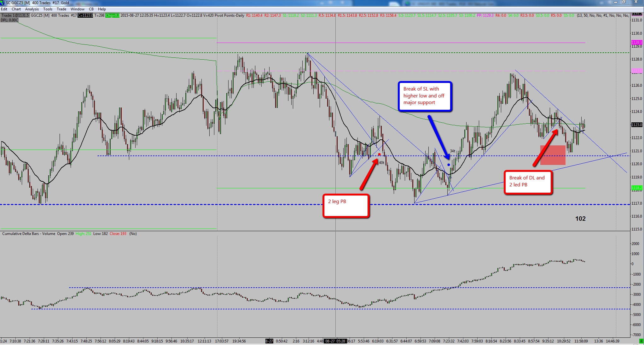The image size is (644, 345).
Task: Click the 1120.0 price scale label
Action: pyautogui.click(x=636, y=164)
